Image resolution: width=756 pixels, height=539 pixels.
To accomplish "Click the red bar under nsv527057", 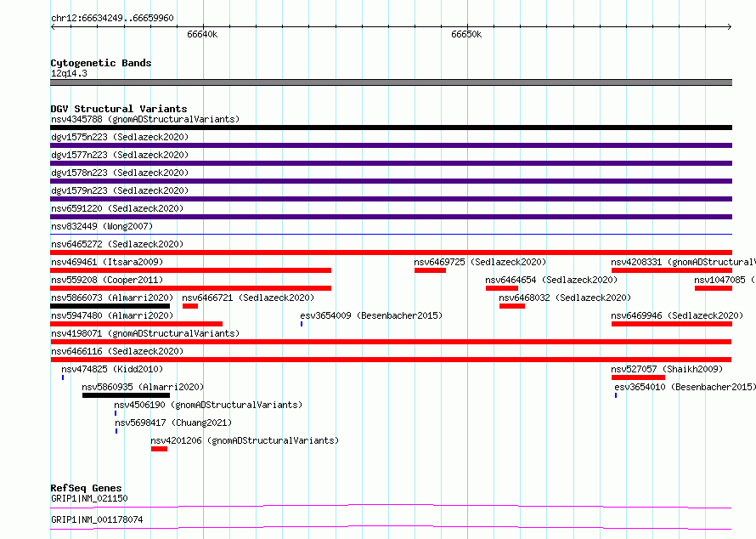I will coord(638,377).
